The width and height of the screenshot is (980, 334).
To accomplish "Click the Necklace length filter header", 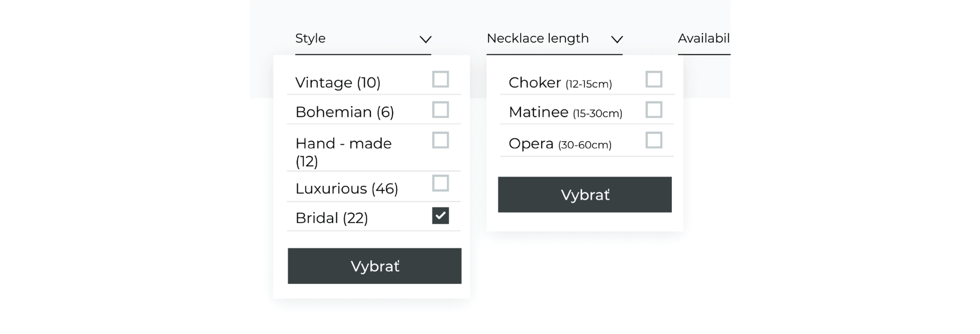I will (x=537, y=38).
